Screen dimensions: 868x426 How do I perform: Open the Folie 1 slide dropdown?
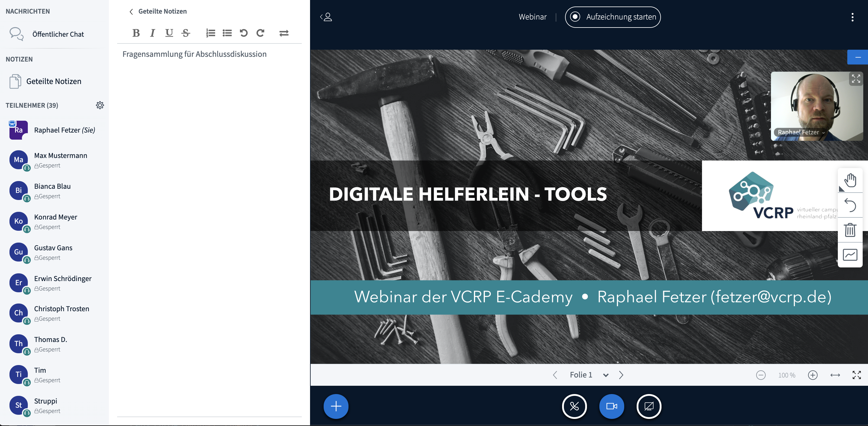pos(588,375)
